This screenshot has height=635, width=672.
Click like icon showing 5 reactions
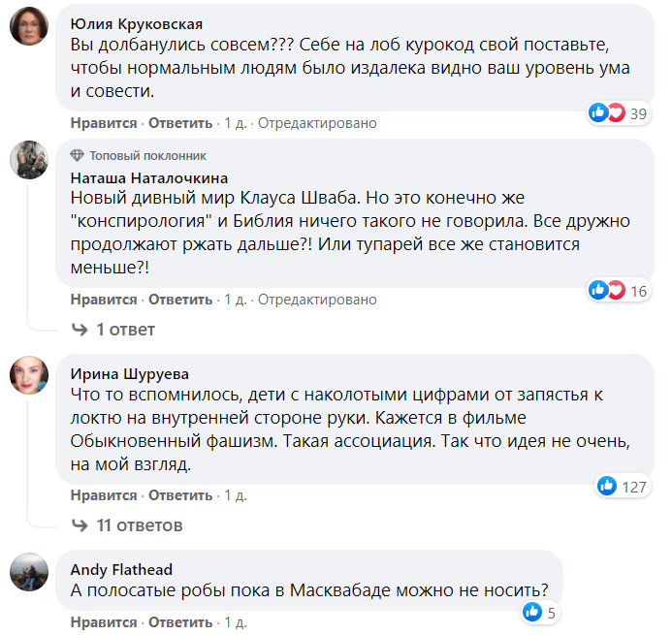[531, 612]
